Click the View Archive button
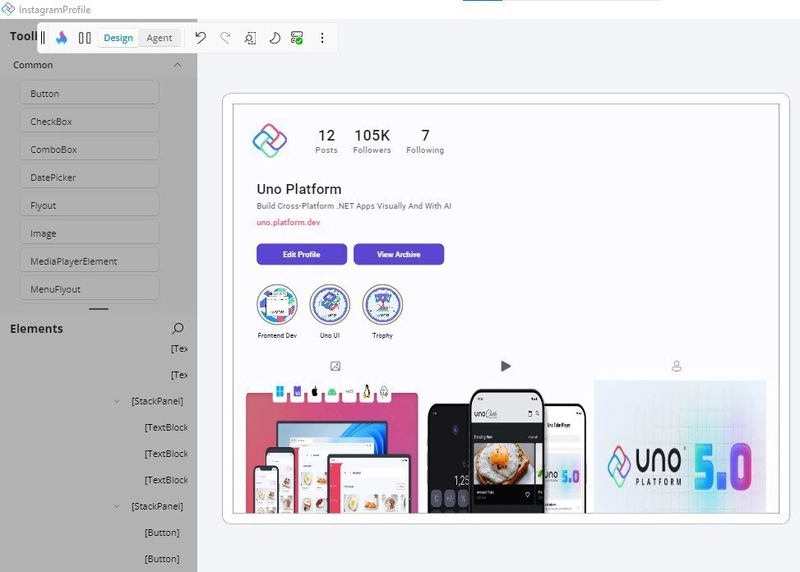800x572 pixels. coord(398,254)
